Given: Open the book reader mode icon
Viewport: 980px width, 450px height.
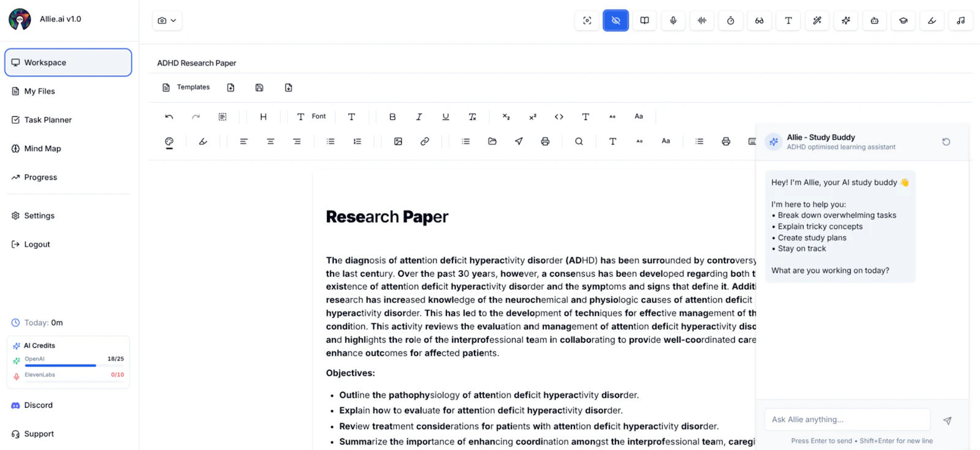Looking at the screenshot, I should pyautogui.click(x=644, y=20).
